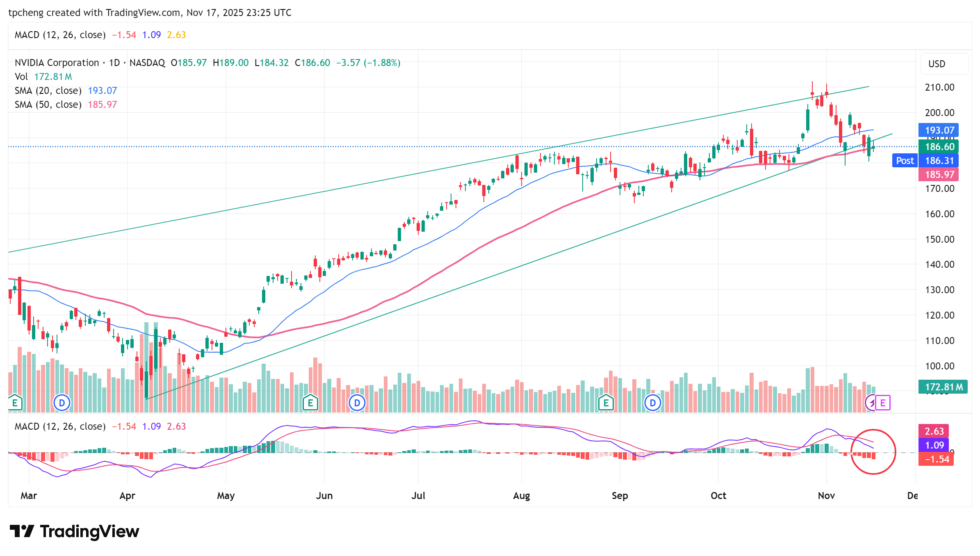This screenshot has height=556, width=980.
Task: Click the TradingView logo
Action: click(75, 531)
